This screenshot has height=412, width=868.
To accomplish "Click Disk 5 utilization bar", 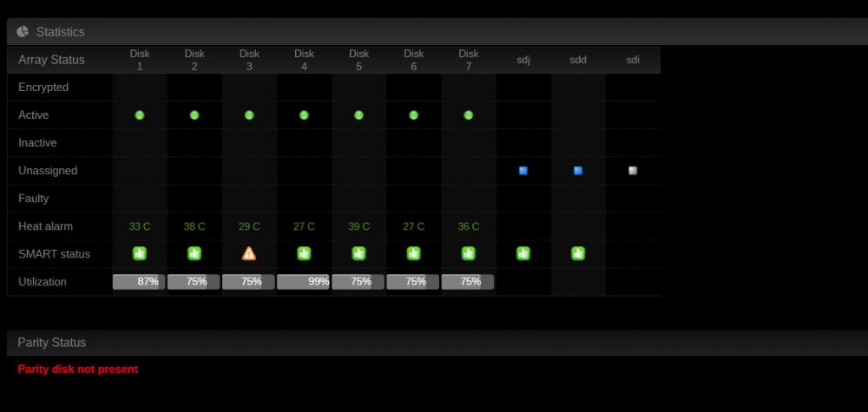I will (x=358, y=282).
